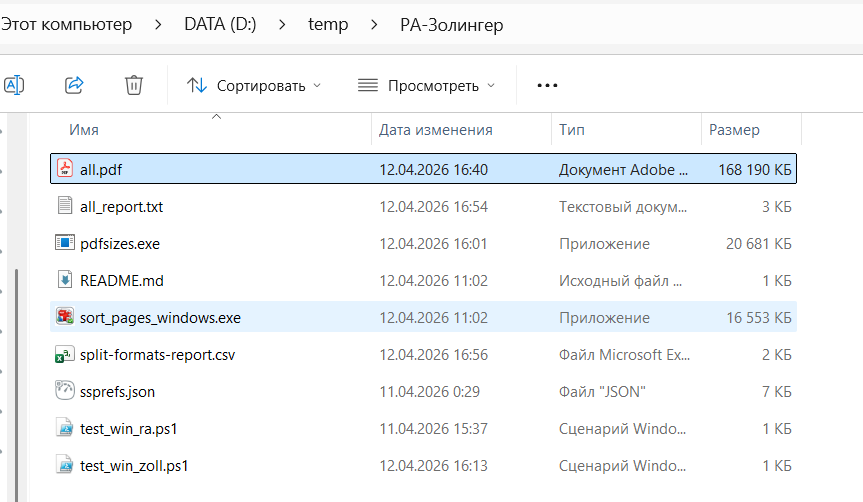Click the test_win_ra.ps1 script icon

[65, 428]
